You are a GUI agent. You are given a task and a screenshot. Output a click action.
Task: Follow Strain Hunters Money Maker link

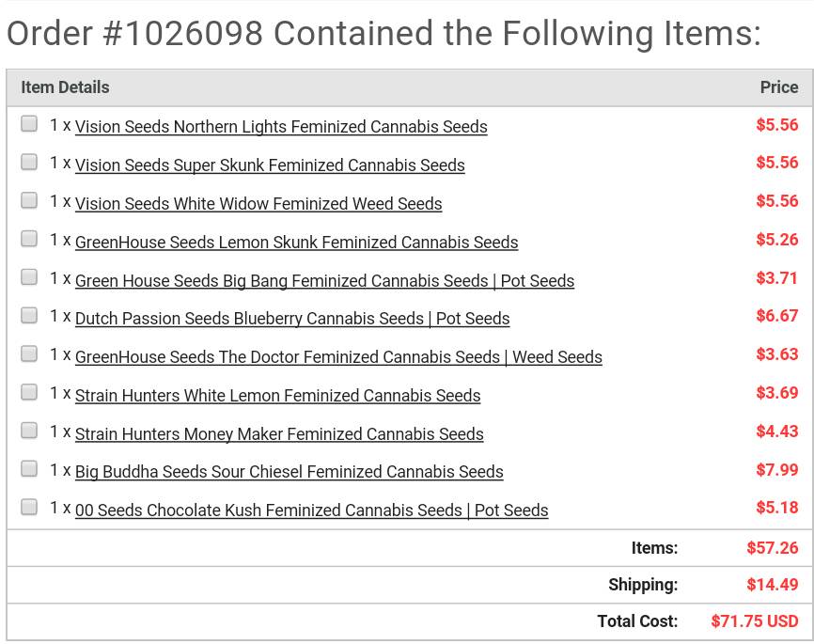279,433
